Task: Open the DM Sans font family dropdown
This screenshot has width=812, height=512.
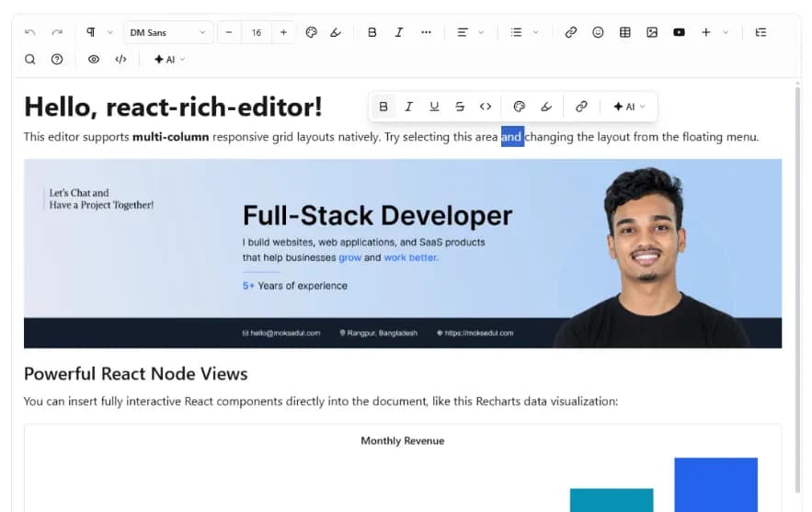Action: tap(167, 32)
